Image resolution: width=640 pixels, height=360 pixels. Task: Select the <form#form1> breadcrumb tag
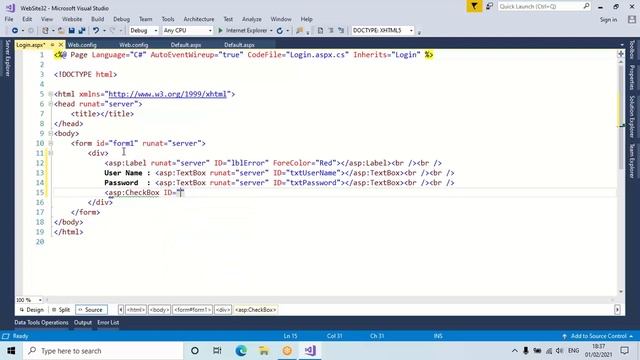click(192, 310)
